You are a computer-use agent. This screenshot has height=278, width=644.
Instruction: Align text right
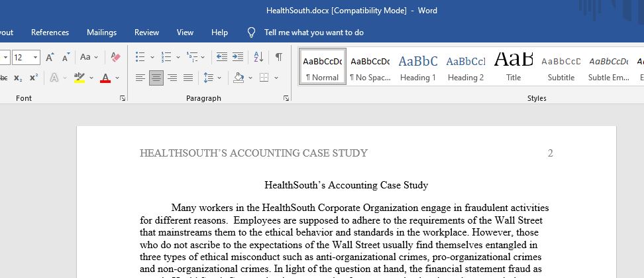[172, 78]
